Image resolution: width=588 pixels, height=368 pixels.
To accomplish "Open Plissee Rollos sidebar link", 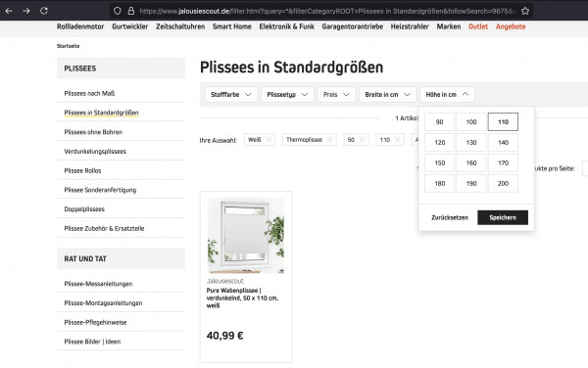I will [x=82, y=170].
